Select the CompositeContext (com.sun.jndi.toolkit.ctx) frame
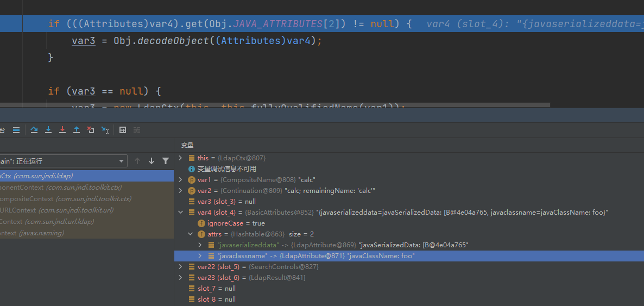Viewport: 644px width, 306px height. pyautogui.click(x=87, y=199)
